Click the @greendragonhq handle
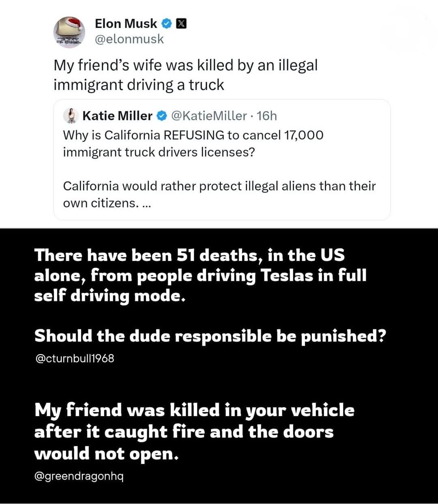This screenshot has height=504, width=438. tap(79, 476)
